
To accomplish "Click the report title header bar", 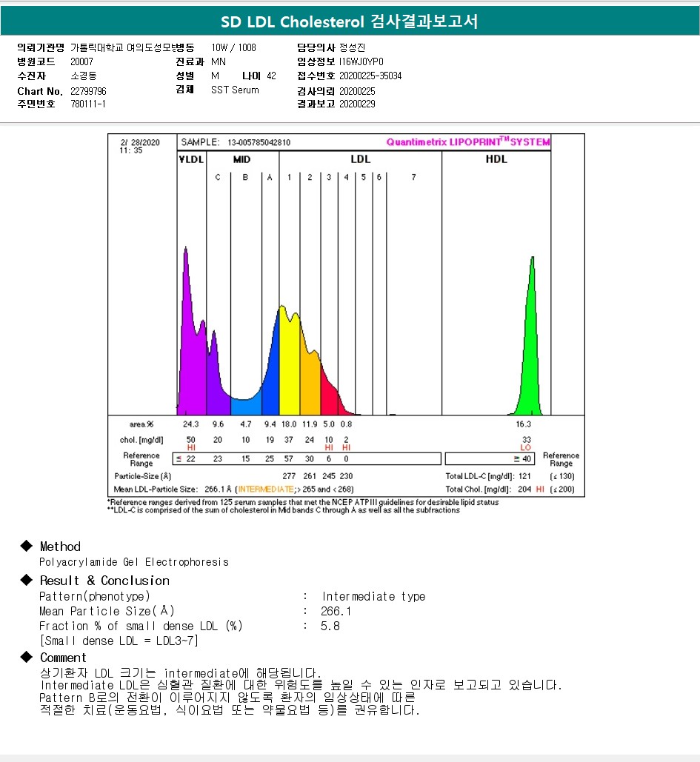I will [350, 21].
